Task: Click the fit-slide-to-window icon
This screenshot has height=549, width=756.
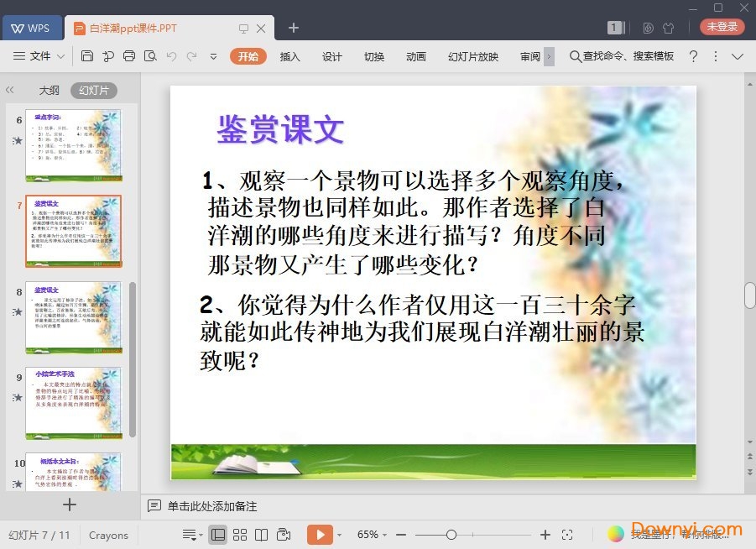Action: click(x=567, y=535)
